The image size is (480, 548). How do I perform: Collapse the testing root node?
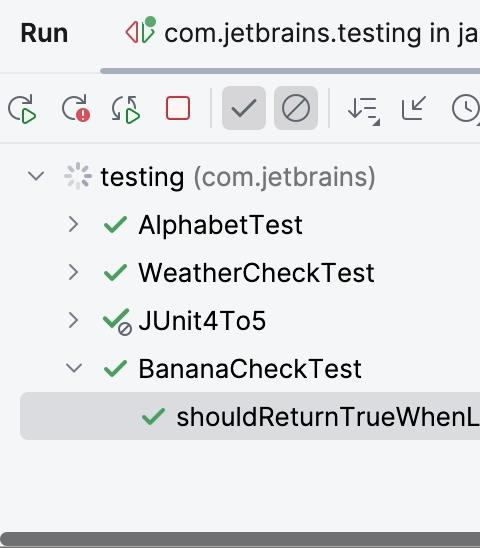coord(36,176)
